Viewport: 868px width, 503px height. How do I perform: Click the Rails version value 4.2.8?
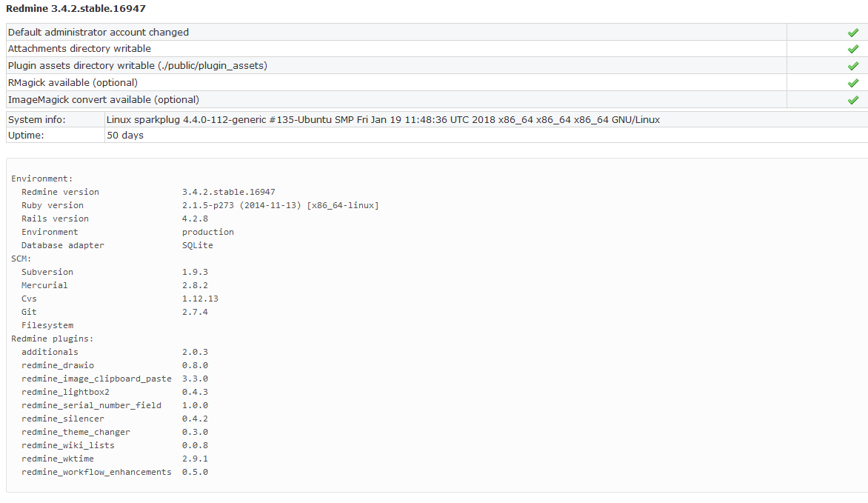[x=195, y=219]
